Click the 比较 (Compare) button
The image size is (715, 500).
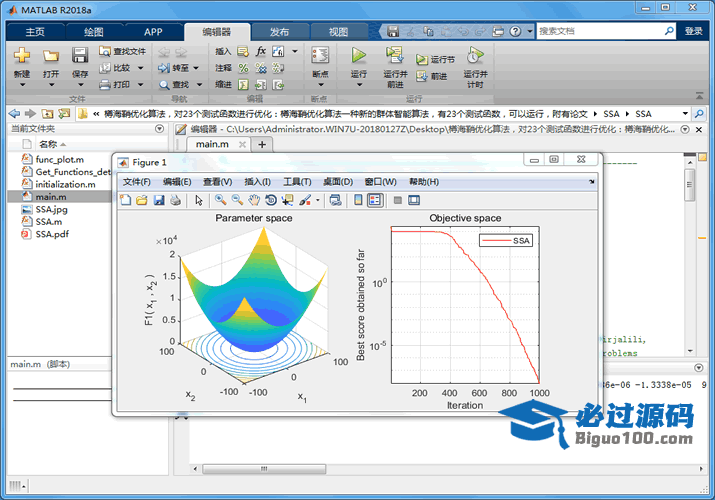(x=116, y=68)
